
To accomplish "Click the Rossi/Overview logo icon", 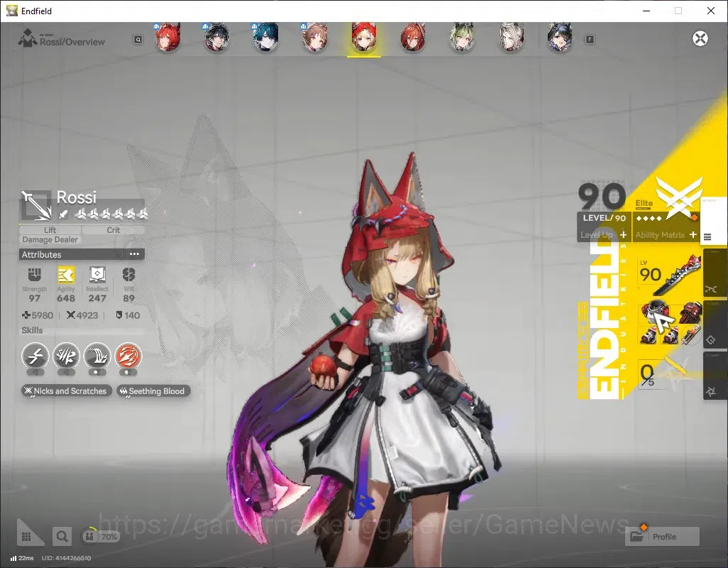I will (x=28, y=38).
